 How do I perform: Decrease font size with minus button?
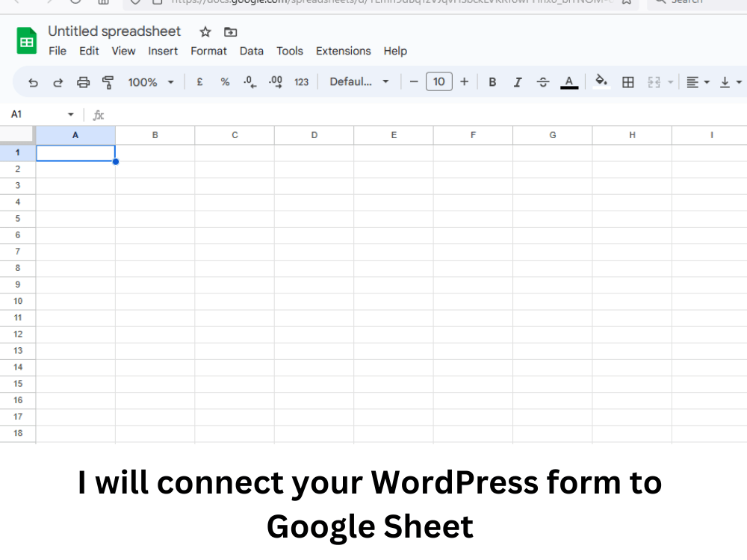(x=414, y=82)
